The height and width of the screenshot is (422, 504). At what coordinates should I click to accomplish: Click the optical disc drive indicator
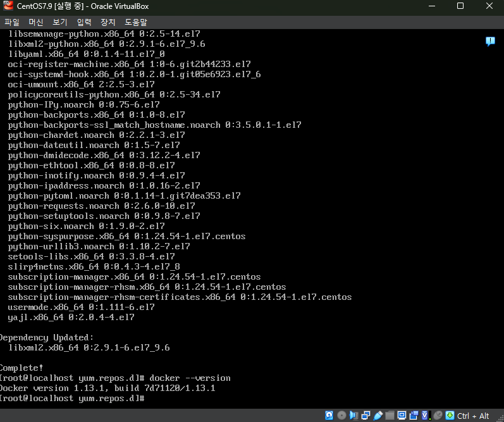341,416
